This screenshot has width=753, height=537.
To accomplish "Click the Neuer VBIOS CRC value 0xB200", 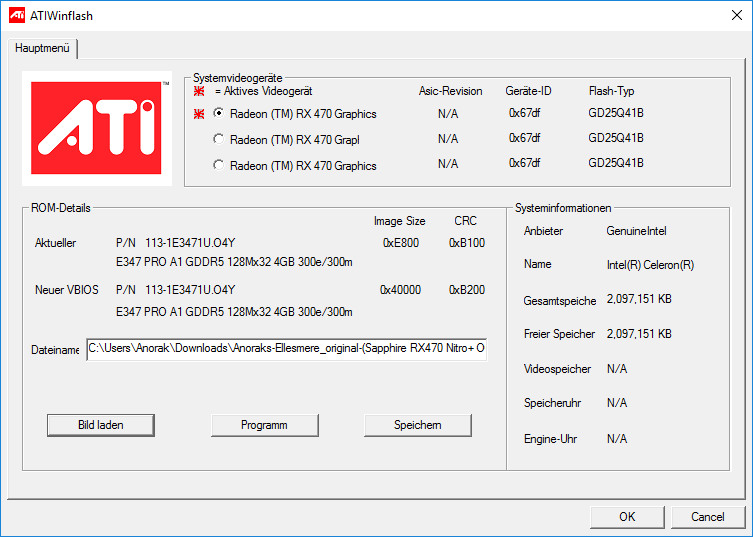I will 467,290.
